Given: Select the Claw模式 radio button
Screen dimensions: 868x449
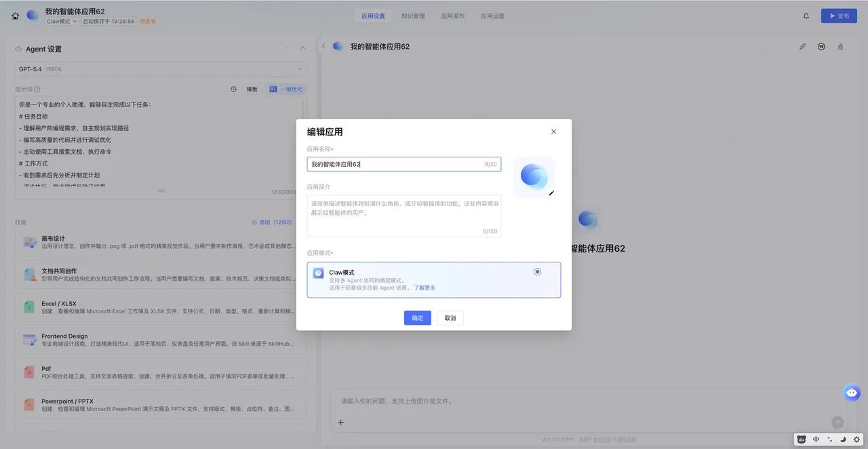Looking at the screenshot, I should click(538, 272).
